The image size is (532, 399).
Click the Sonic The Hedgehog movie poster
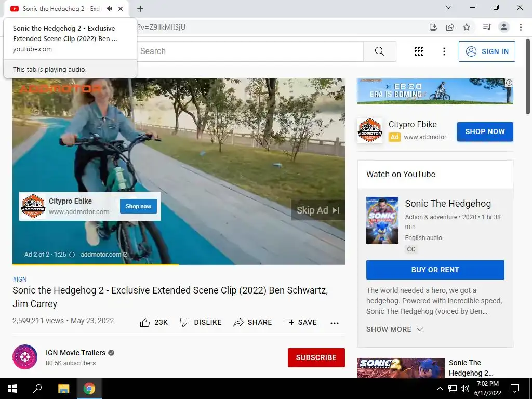[x=382, y=220]
